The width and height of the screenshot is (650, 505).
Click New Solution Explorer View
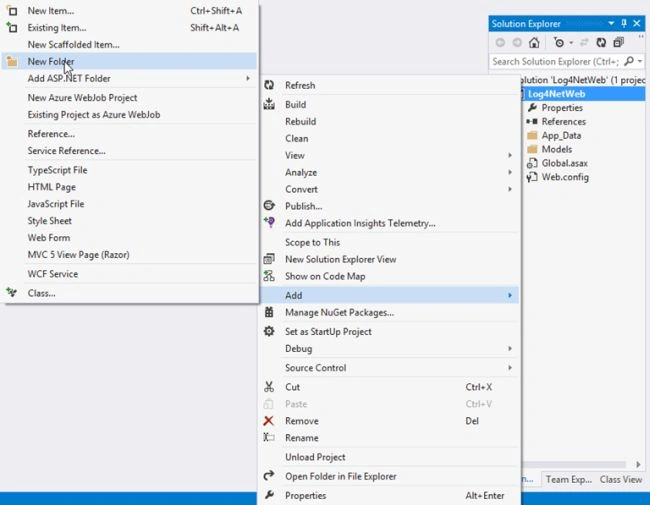pos(390,259)
